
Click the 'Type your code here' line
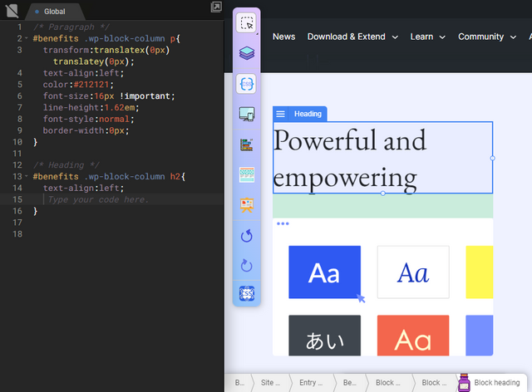(x=98, y=200)
